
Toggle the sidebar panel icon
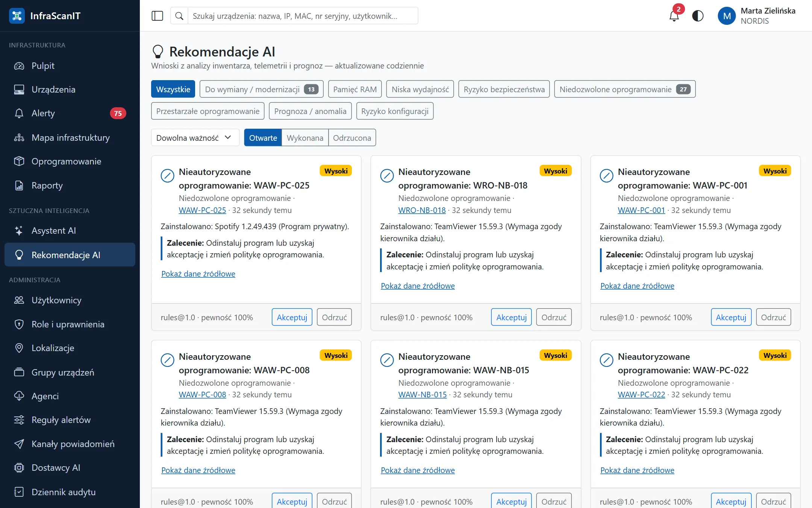pos(157,16)
